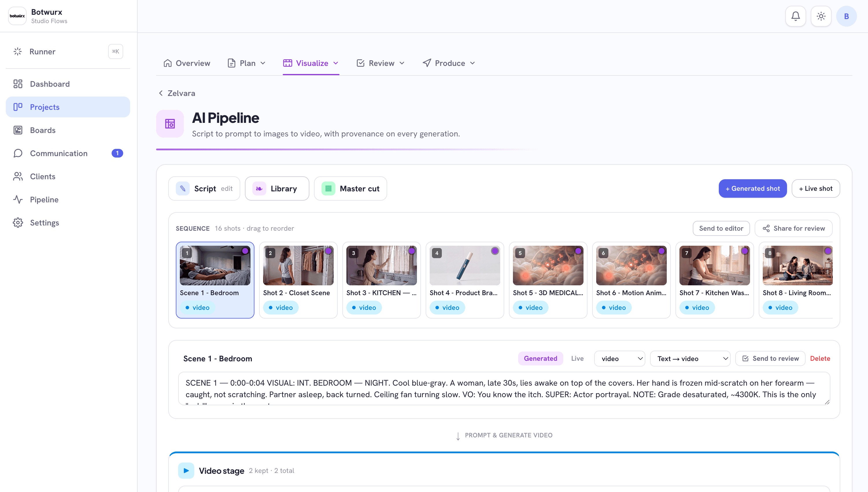Click Share for review button

pos(793,228)
